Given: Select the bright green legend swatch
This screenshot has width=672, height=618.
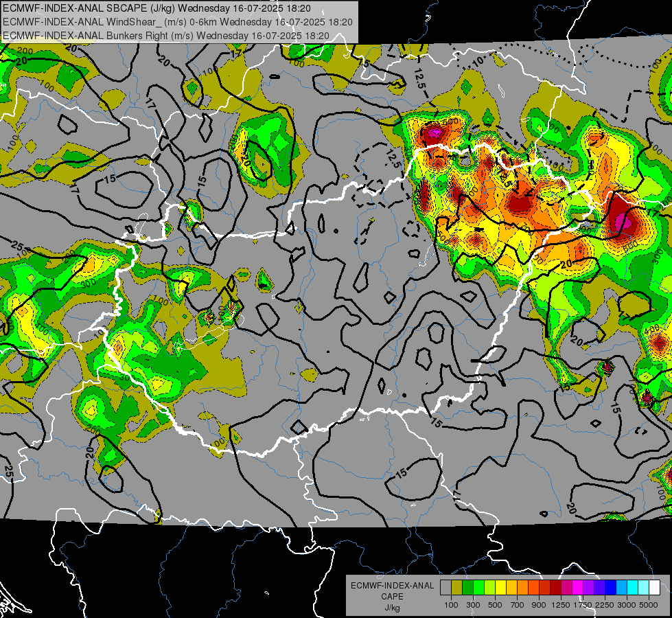Looking at the screenshot, I should tap(478, 587).
